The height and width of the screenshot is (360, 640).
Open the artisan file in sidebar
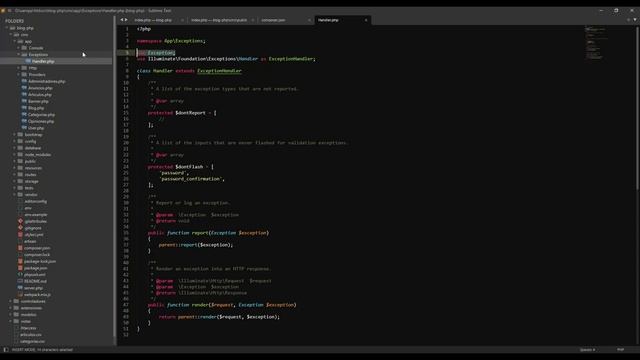[30, 241]
